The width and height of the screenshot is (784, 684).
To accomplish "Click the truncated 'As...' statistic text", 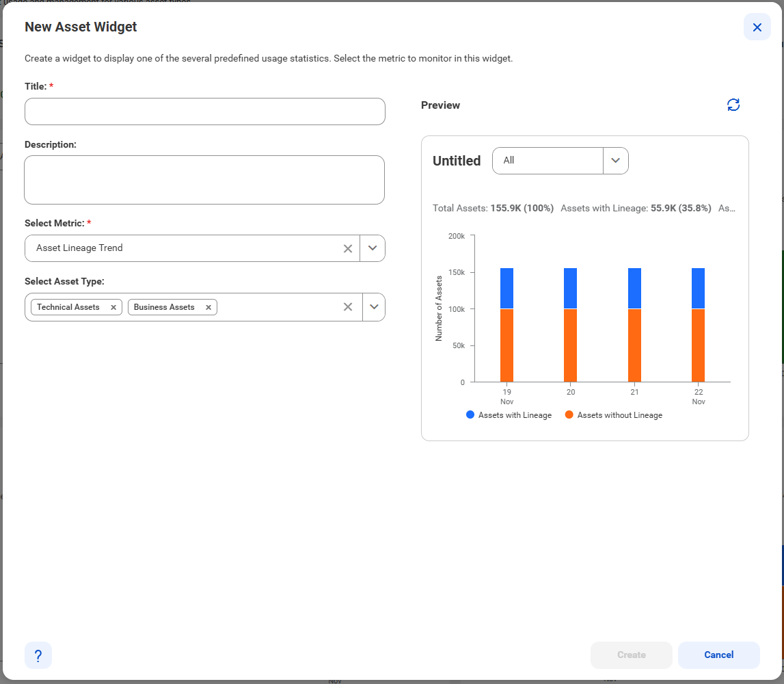I will (x=727, y=208).
